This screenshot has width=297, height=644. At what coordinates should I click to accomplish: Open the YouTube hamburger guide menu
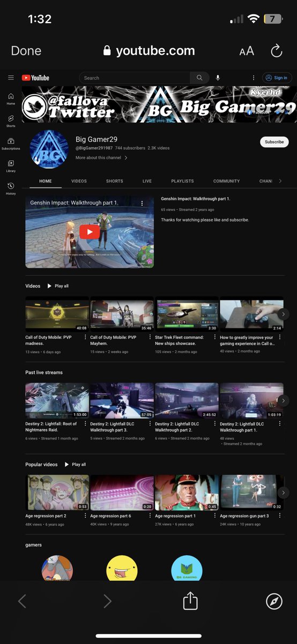pos(11,78)
